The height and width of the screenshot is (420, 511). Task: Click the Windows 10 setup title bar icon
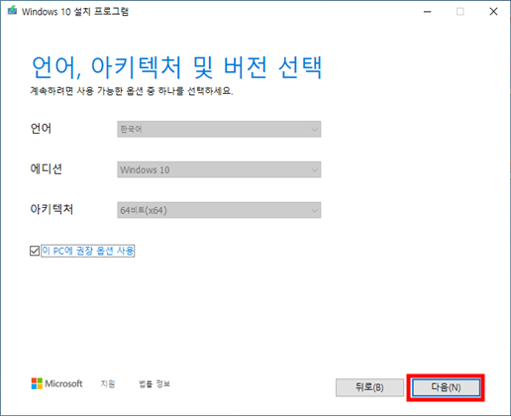tap(13, 11)
